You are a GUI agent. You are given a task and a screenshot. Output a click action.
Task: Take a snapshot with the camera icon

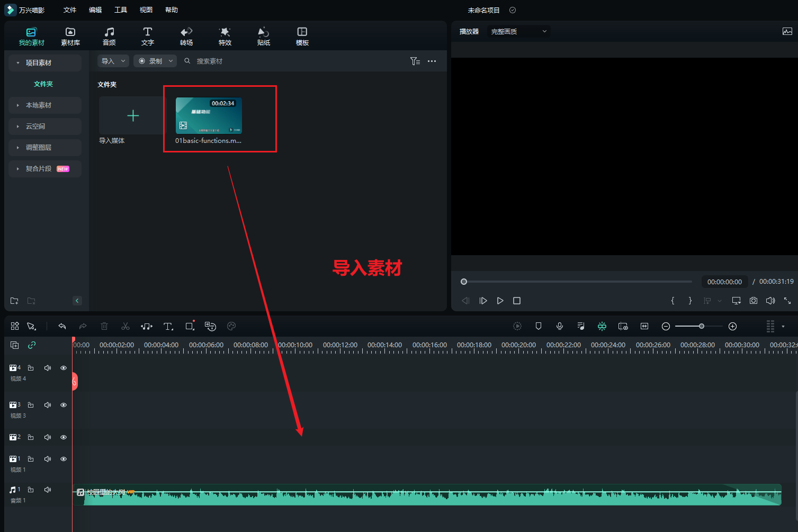point(753,301)
